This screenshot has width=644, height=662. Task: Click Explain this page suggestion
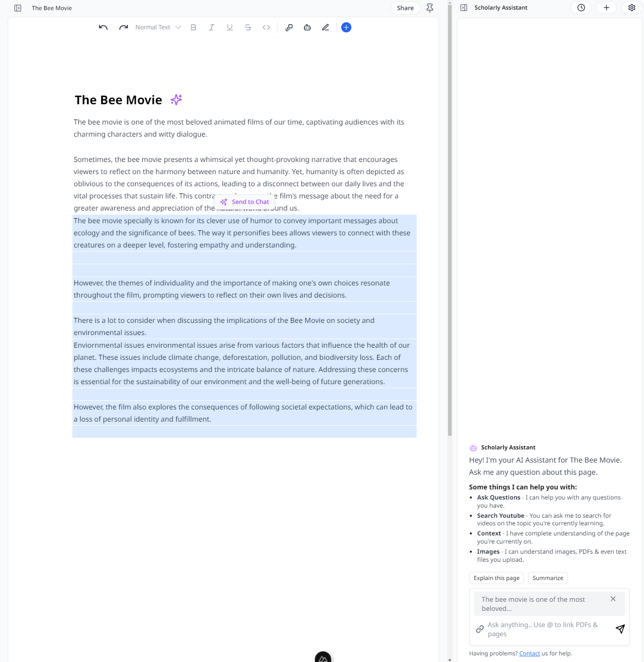(x=497, y=578)
